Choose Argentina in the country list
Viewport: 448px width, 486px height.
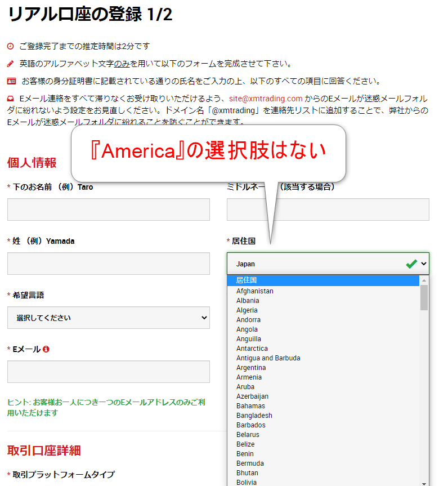point(323,368)
